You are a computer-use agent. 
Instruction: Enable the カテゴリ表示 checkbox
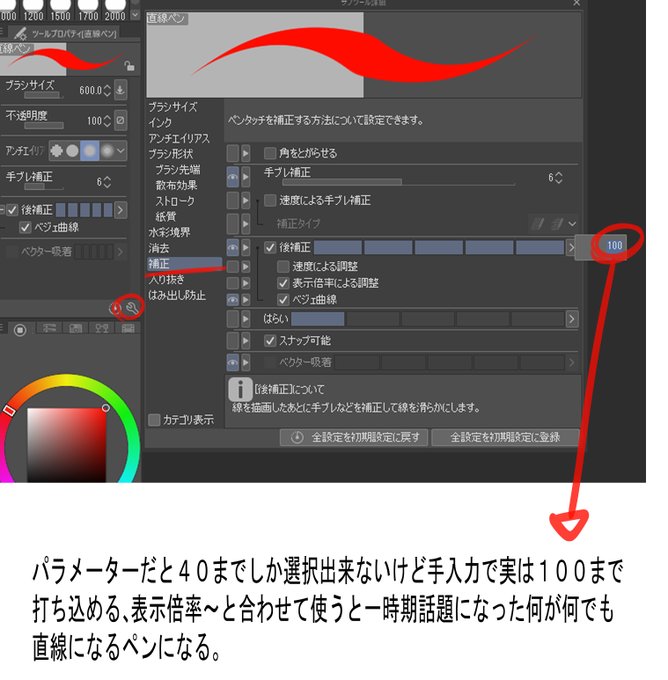[154, 419]
